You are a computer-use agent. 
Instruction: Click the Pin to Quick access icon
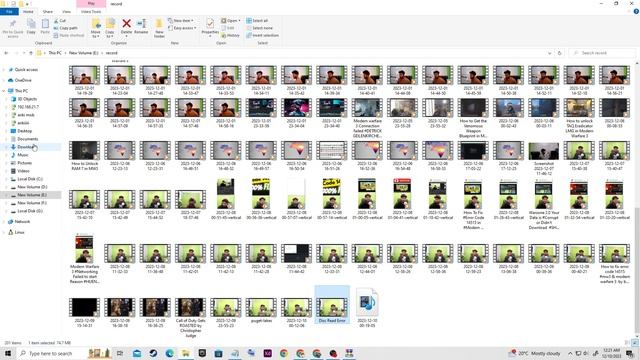click(13, 28)
